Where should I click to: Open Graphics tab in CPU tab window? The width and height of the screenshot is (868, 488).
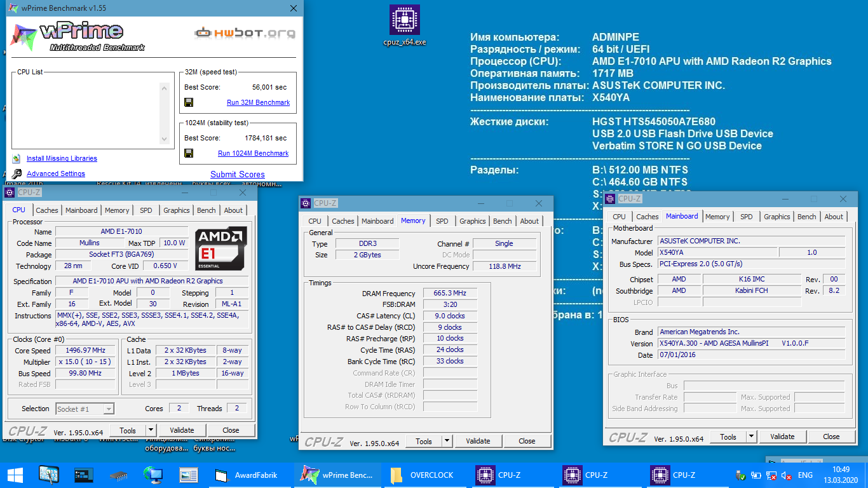pos(176,210)
